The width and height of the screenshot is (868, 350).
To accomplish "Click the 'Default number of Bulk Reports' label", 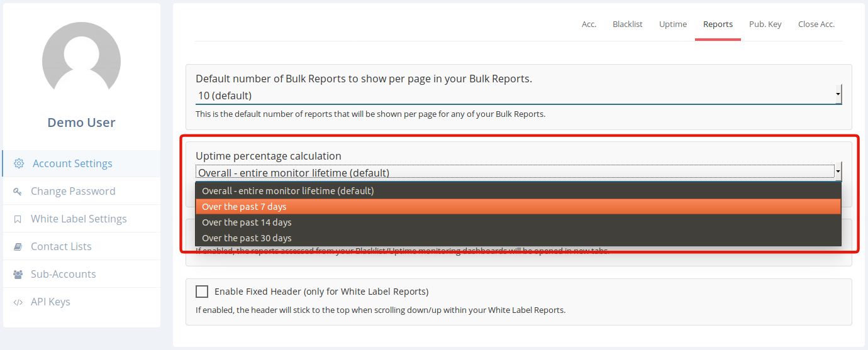I will click(364, 79).
